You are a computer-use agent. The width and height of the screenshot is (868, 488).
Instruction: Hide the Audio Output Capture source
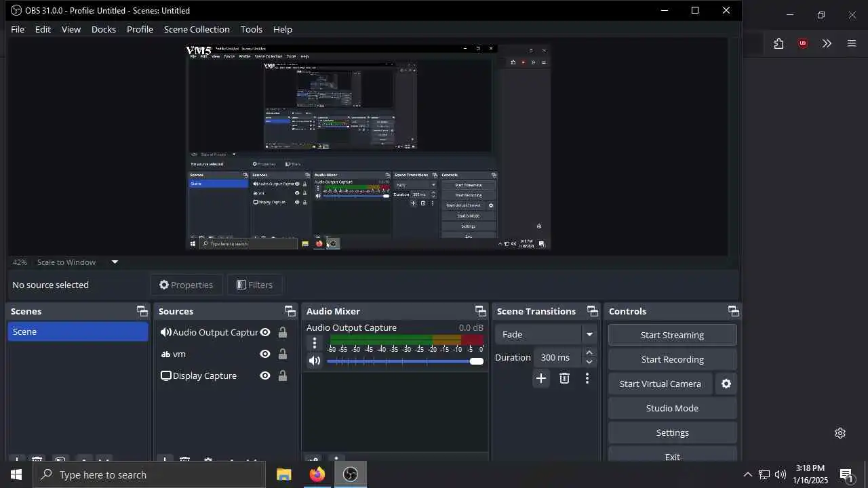click(265, 332)
